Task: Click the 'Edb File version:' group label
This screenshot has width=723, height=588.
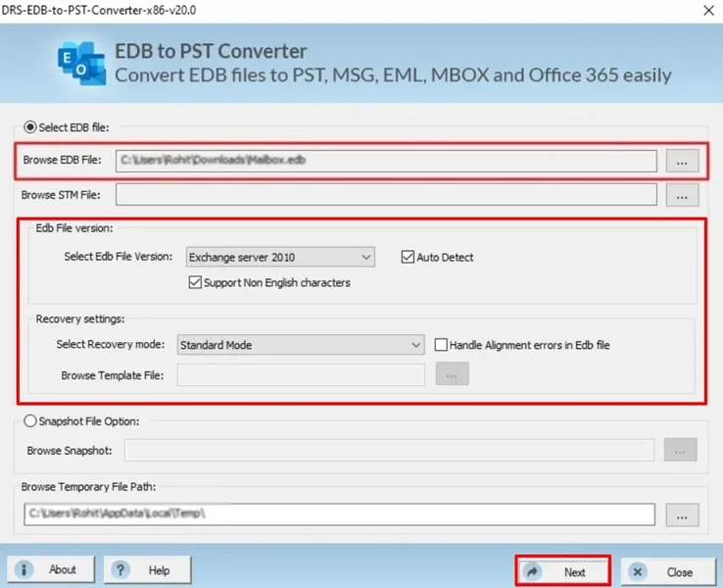Action: pos(74,227)
